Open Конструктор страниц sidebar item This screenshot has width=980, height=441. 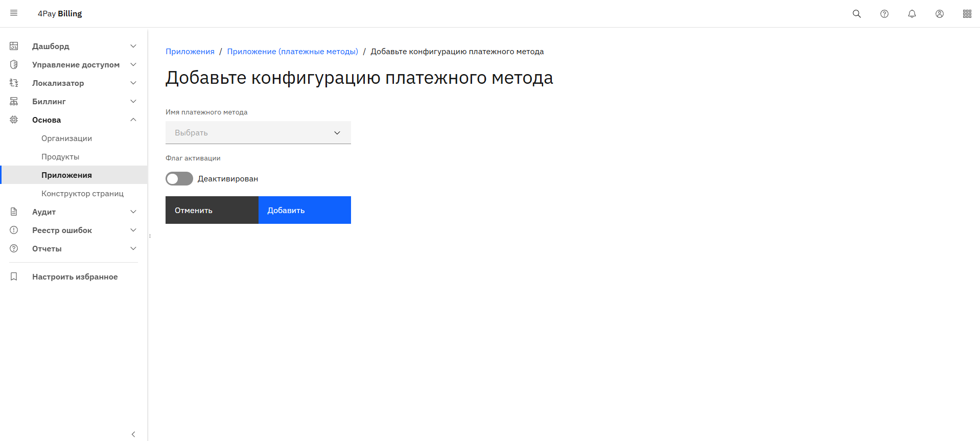(82, 194)
